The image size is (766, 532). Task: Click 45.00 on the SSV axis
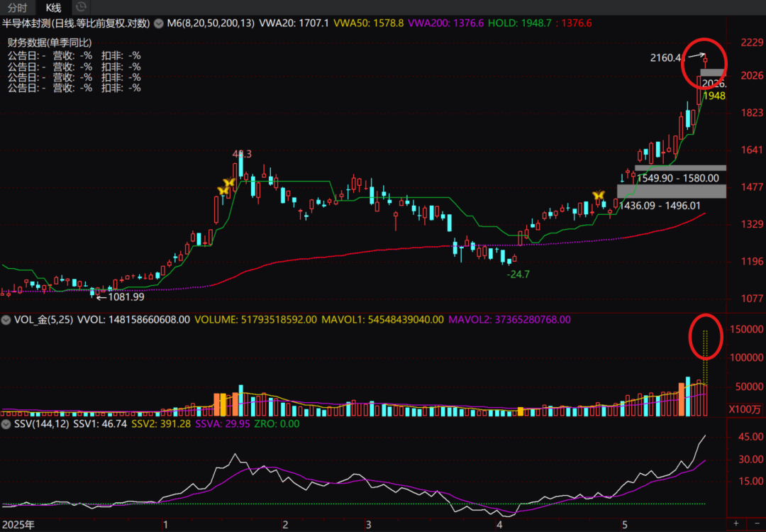751,436
